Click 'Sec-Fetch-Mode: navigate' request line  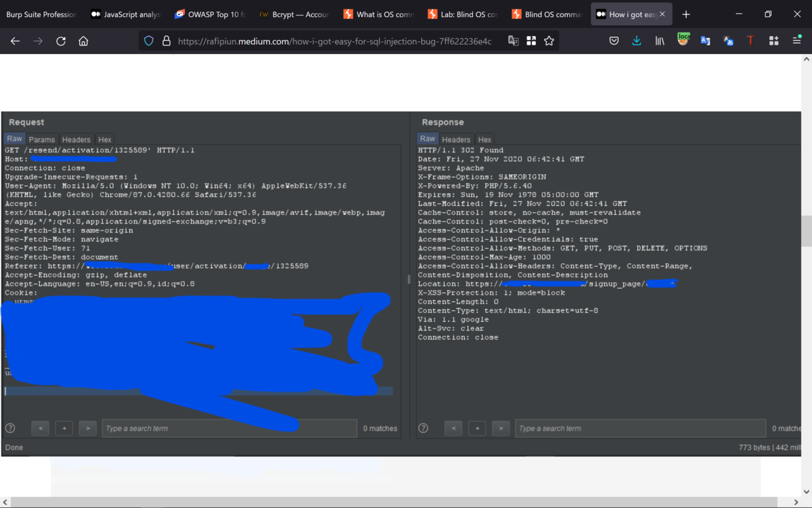pyautogui.click(x=62, y=239)
